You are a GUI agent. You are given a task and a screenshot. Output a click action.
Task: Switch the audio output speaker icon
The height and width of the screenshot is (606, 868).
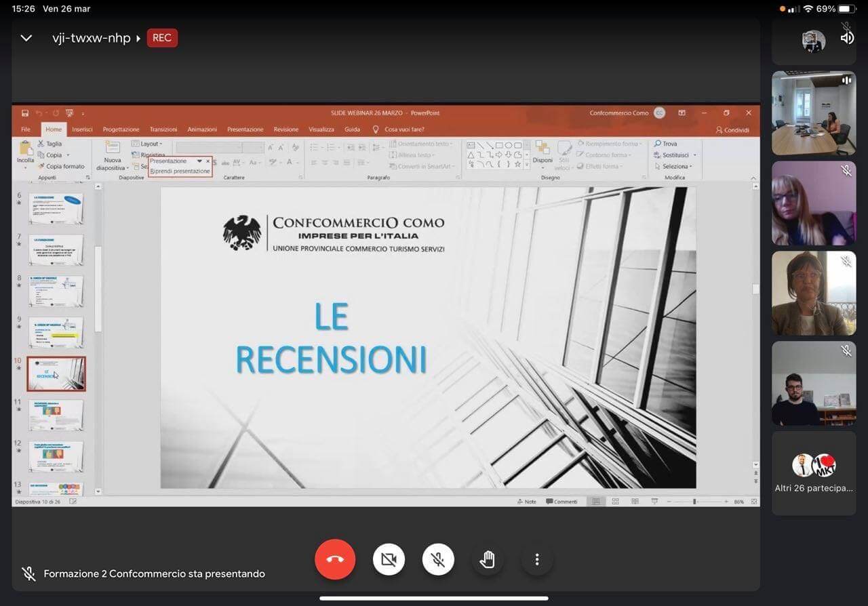[847, 38]
